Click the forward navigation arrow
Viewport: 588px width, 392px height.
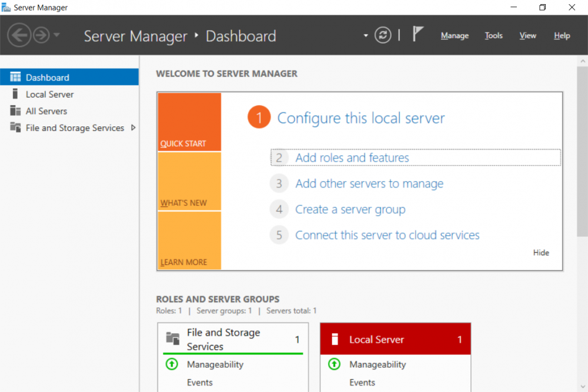[41, 35]
